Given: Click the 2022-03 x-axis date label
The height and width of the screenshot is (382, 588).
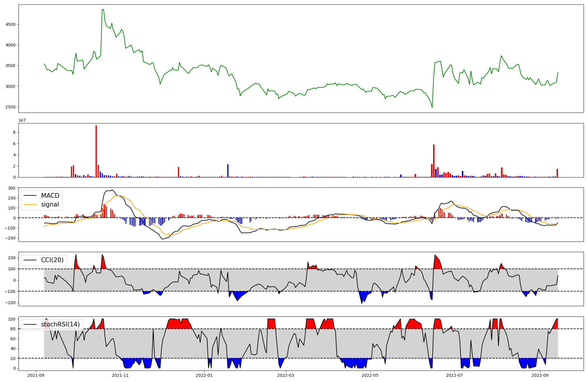Looking at the screenshot, I should pyautogui.click(x=286, y=375).
